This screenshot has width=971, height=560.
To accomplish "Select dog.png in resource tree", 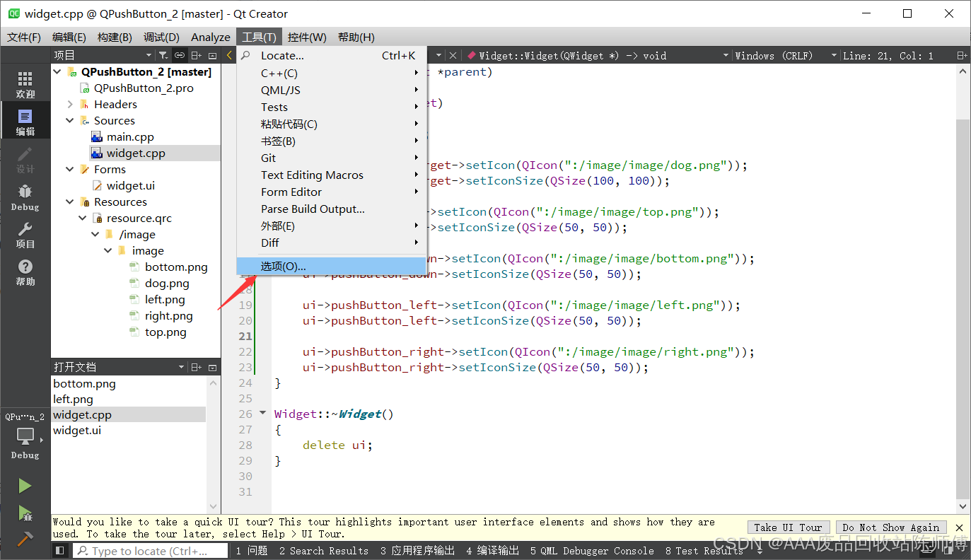I will [167, 283].
